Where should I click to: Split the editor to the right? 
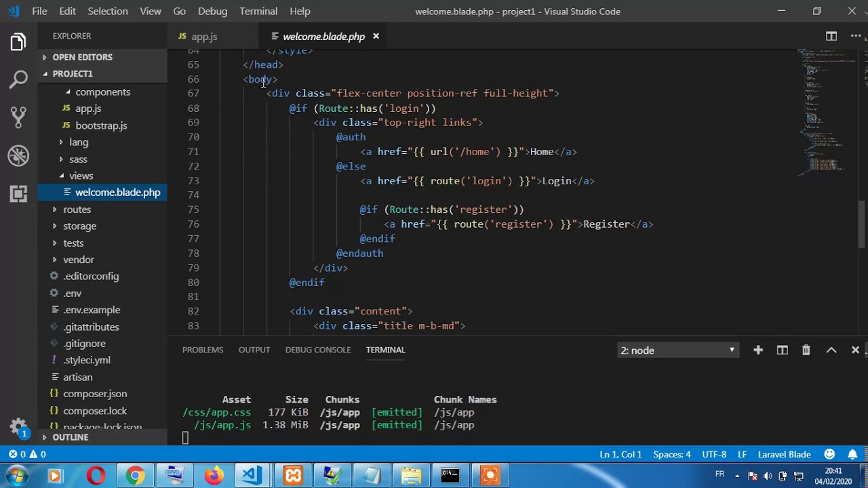(x=831, y=36)
